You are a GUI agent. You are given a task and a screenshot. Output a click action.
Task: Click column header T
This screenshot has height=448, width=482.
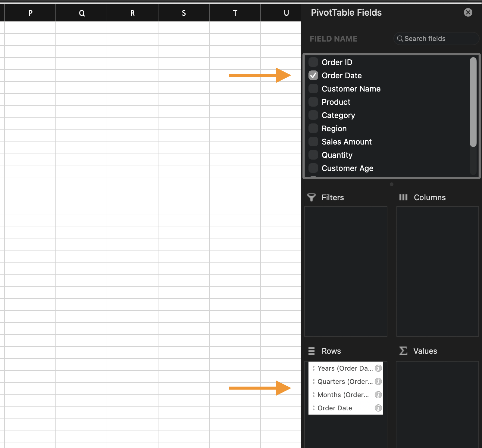(235, 13)
